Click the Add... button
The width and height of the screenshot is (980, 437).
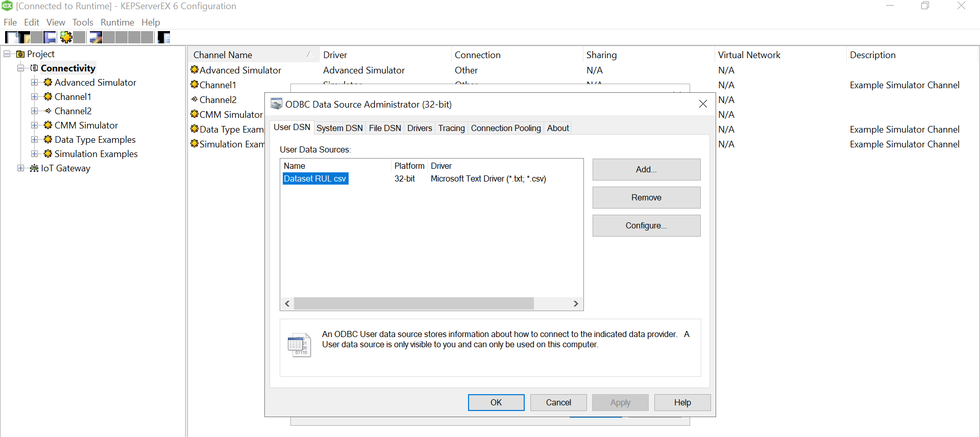click(646, 169)
